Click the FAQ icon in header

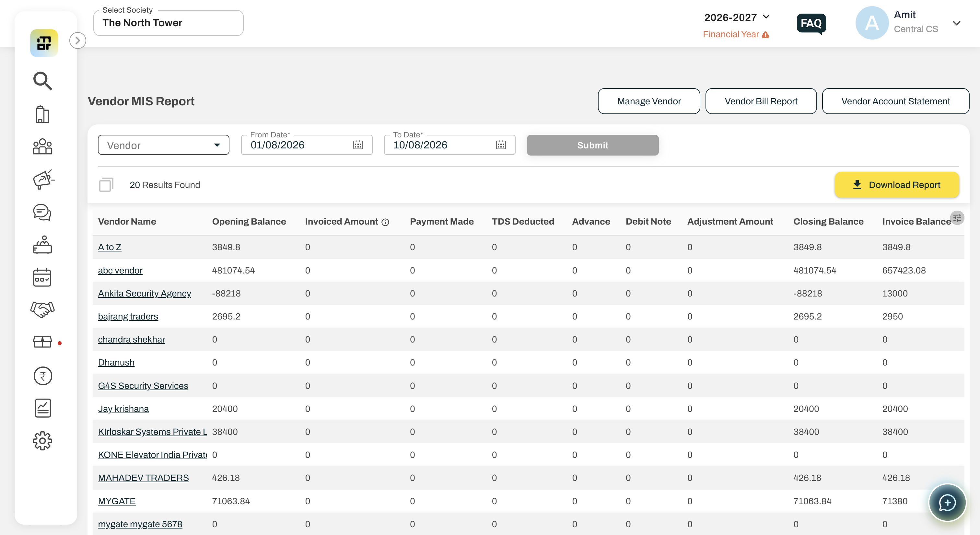(811, 24)
